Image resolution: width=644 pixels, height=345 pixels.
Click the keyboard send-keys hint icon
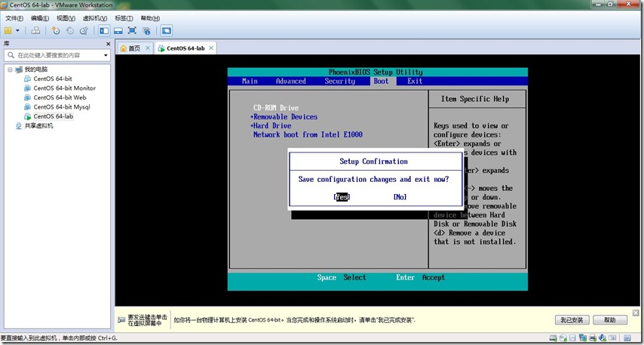121,320
